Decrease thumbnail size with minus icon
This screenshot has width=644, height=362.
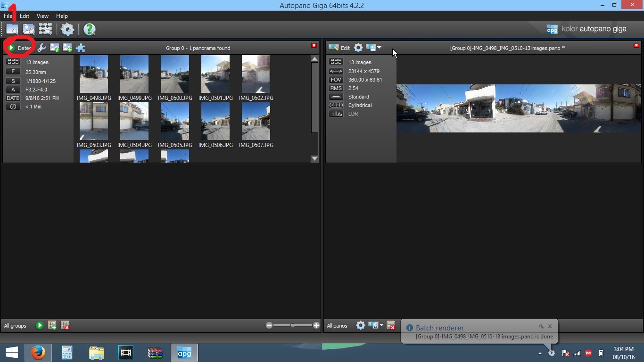pos(269,325)
